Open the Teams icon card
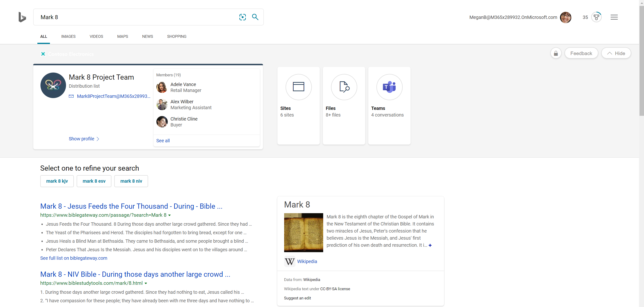This screenshot has width=644, height=307. (x=389, y=105)
